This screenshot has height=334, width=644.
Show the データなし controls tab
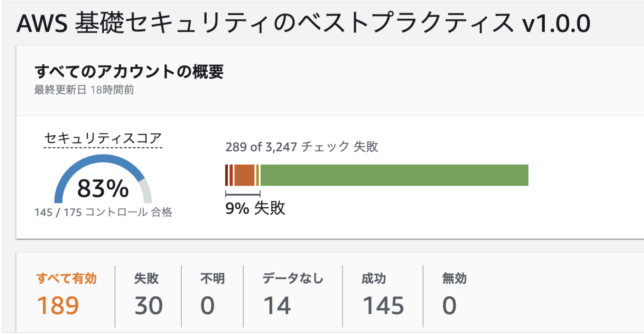pos(292,296)
